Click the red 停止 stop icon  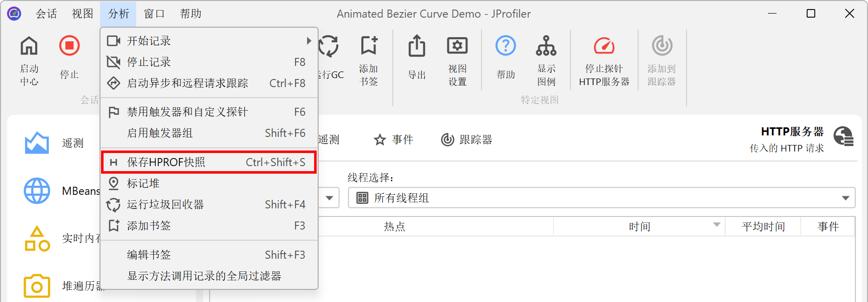tap(69, 46)
